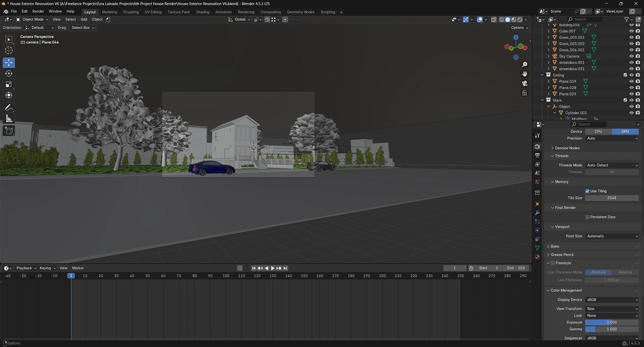
Task: Open the Render menu
Action: click(38, 11)
